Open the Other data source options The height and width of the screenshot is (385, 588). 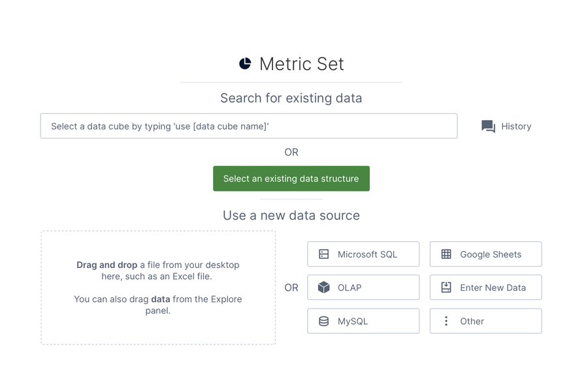click(485, 321)
